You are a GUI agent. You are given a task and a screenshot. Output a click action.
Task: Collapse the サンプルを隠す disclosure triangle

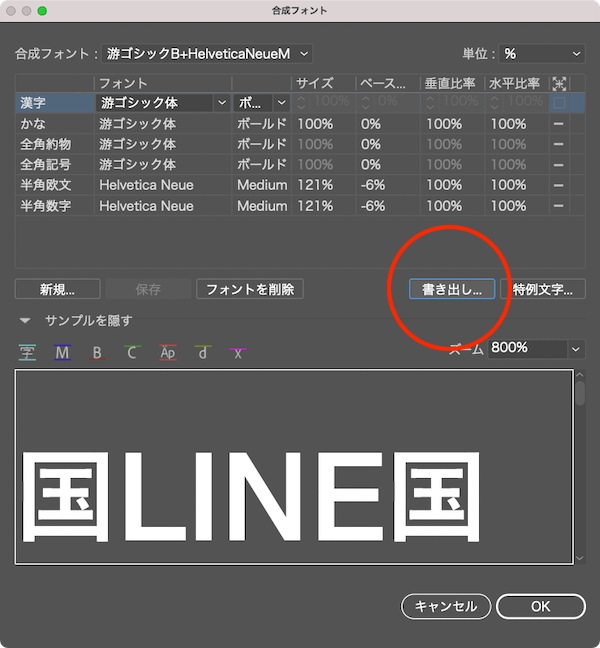point(25,321)
